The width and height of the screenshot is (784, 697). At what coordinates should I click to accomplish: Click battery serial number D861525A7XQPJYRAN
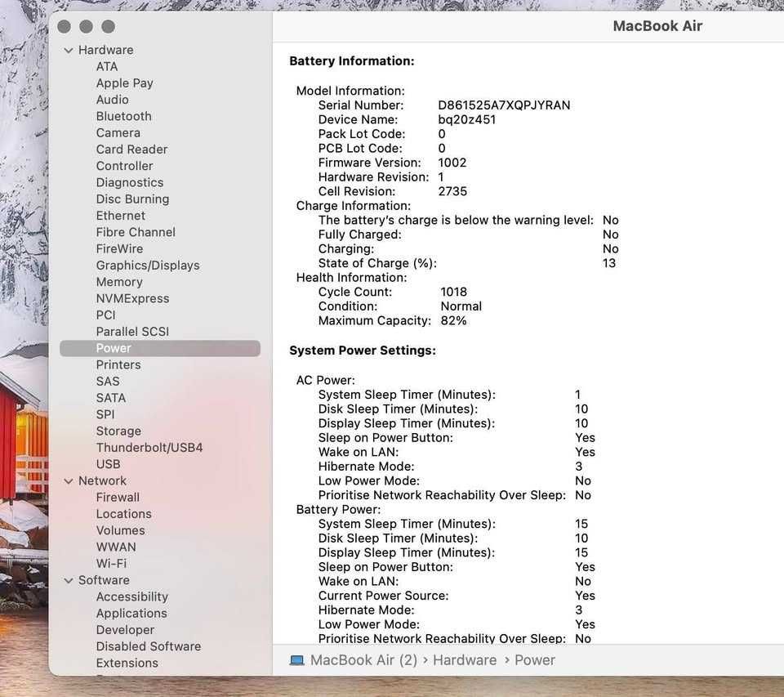504,105
